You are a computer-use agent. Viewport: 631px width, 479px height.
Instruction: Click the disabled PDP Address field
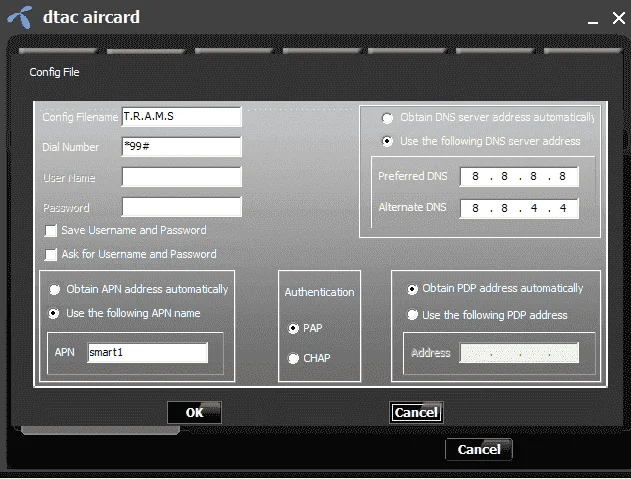pyautogui.click(x=519, y=353)
